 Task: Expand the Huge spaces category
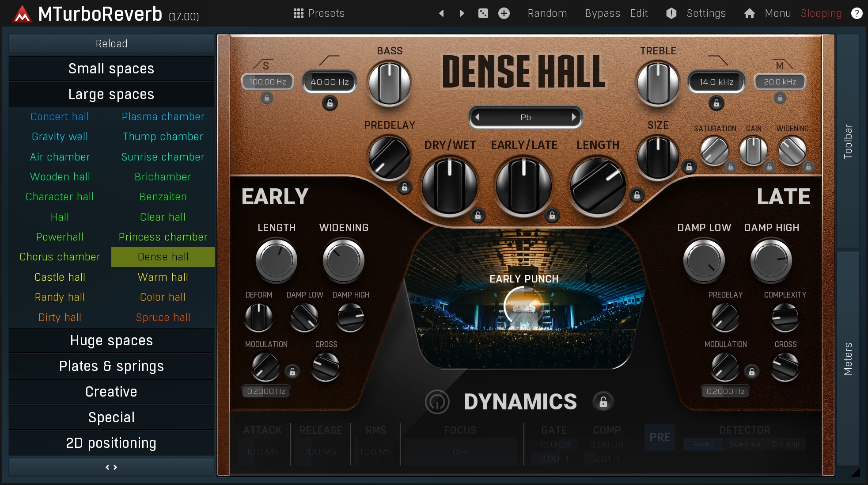pyautogui.click(x=111, y=340)
